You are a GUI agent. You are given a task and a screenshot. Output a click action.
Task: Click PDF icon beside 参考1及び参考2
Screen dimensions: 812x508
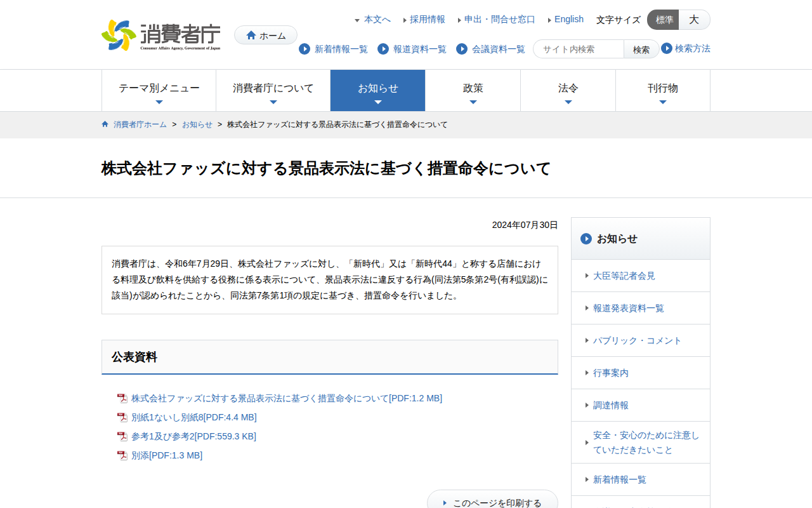122,437
